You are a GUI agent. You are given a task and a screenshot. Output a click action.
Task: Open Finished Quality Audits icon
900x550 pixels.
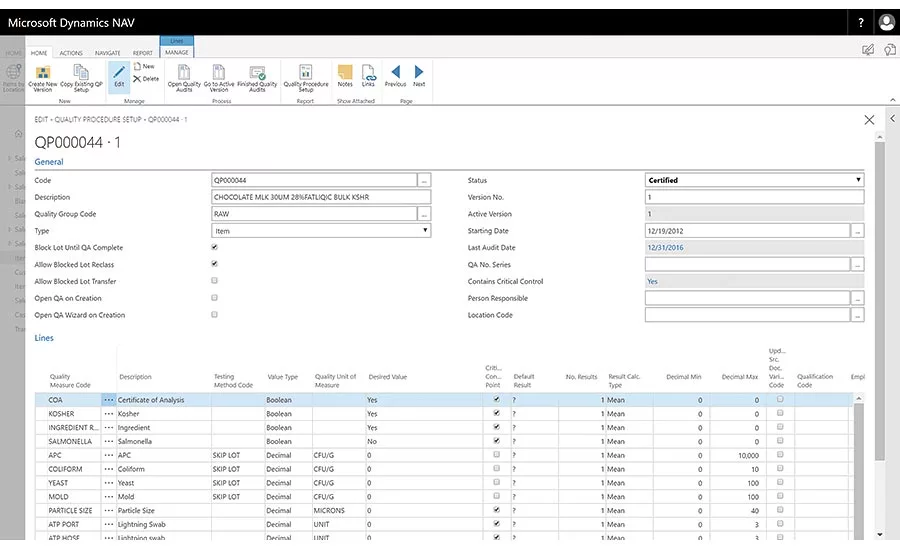[x=257, y=72]
